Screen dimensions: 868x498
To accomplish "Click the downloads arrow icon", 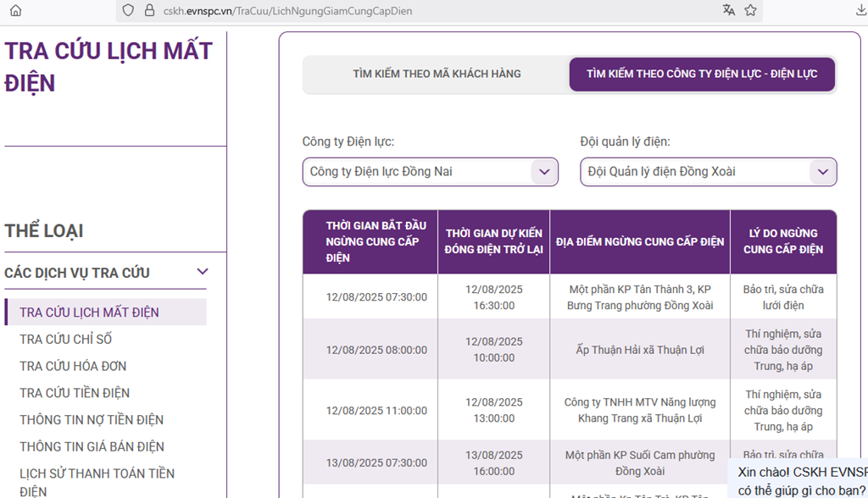I will pos(861,10).
